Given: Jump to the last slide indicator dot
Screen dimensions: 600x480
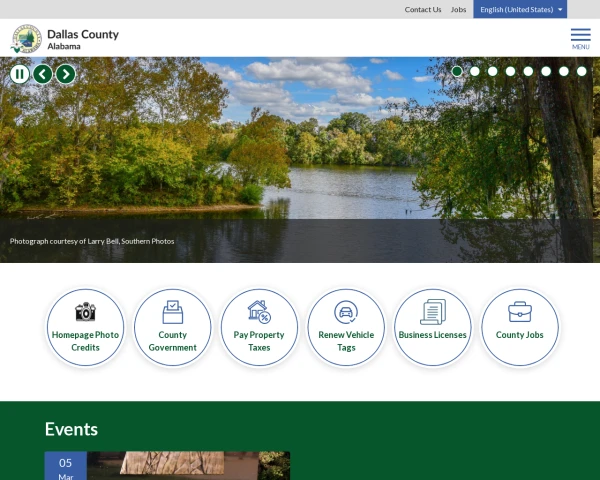Looking at the screenshot, I should click(582, 71).
